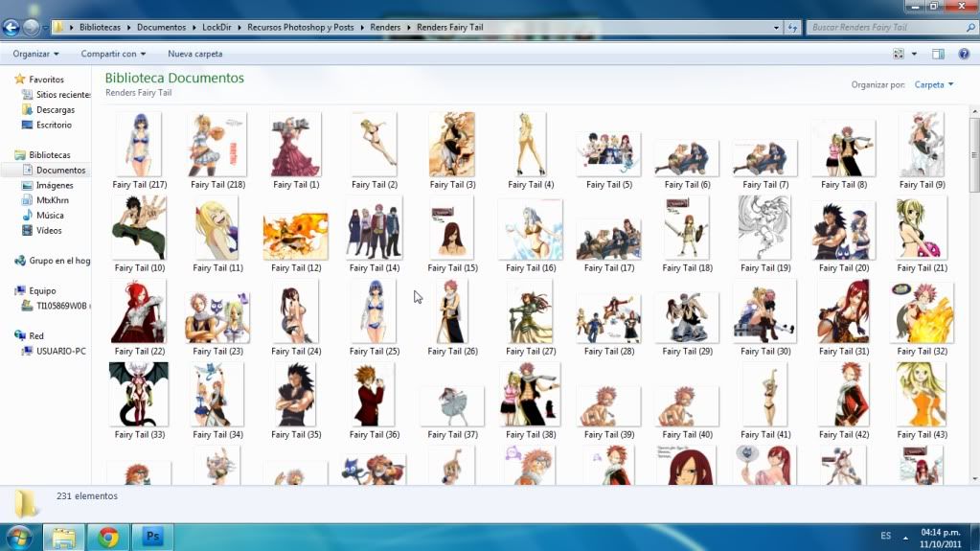Viewport: 980px width, 551px height.
Task: Go to Renders in the address path
Action: pos(385,28)
